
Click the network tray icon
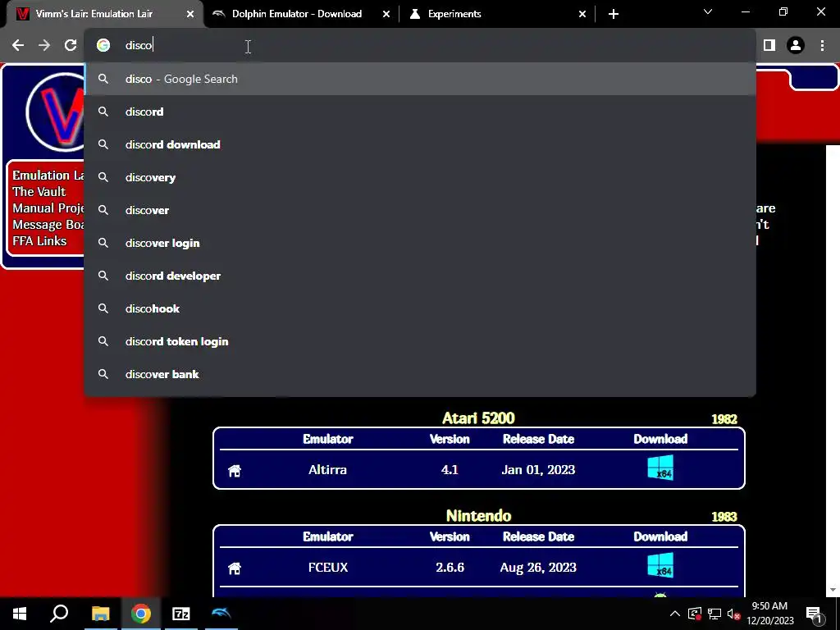(714, 614)
